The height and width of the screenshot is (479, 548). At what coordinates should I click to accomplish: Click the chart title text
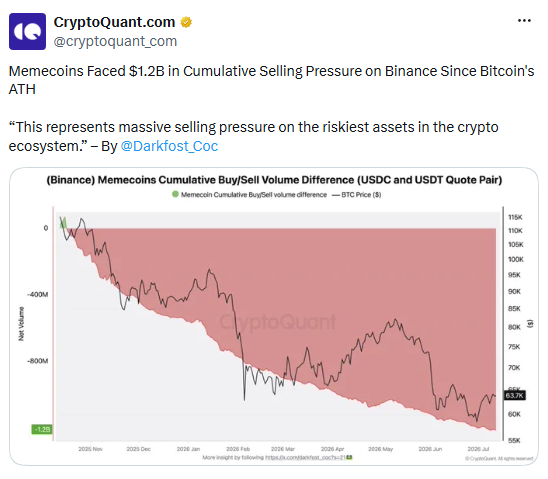click(274, 180)
